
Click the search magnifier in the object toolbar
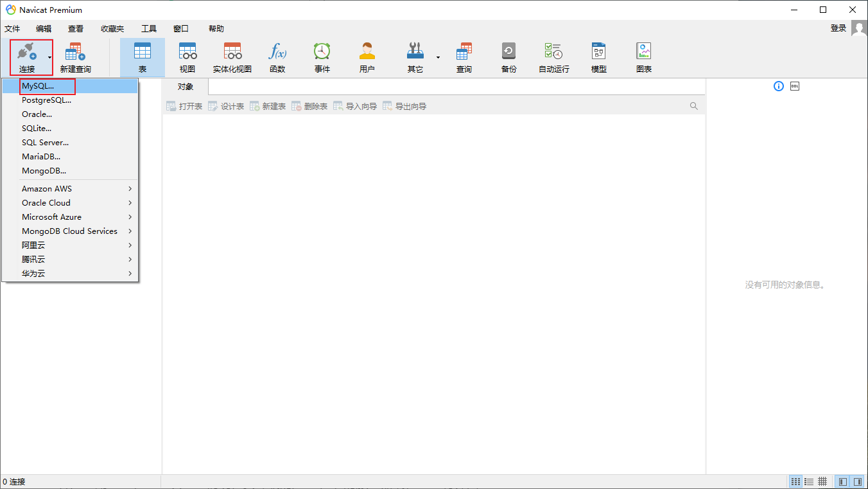click(694, 106)
